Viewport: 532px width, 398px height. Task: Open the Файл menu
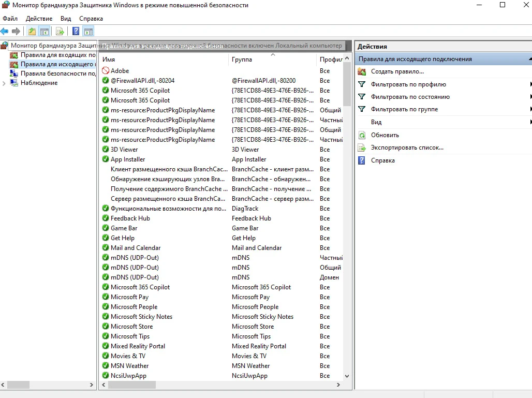coord(10,19)
